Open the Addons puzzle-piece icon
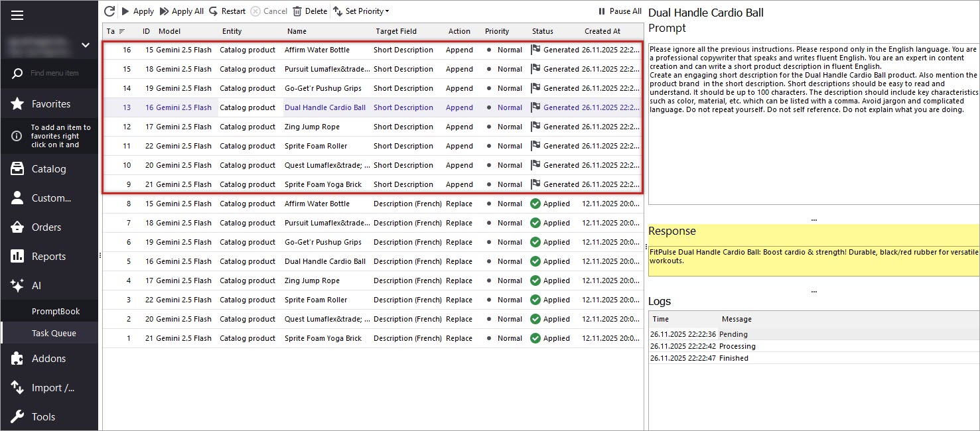Viewport: 980px width, 431px height. click(x=16, y=358)
